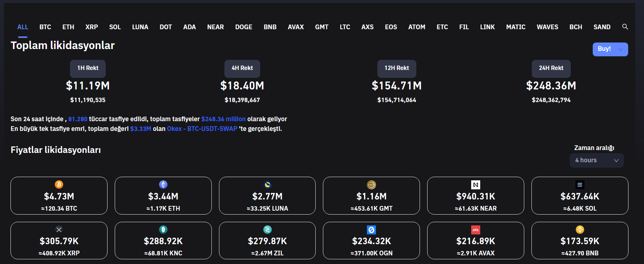Image resolution: width=644 pixels, height=264 pixels.
Task: Click the red AVAX coin icon
Action: pyautogui.click(x=476, y=230)
